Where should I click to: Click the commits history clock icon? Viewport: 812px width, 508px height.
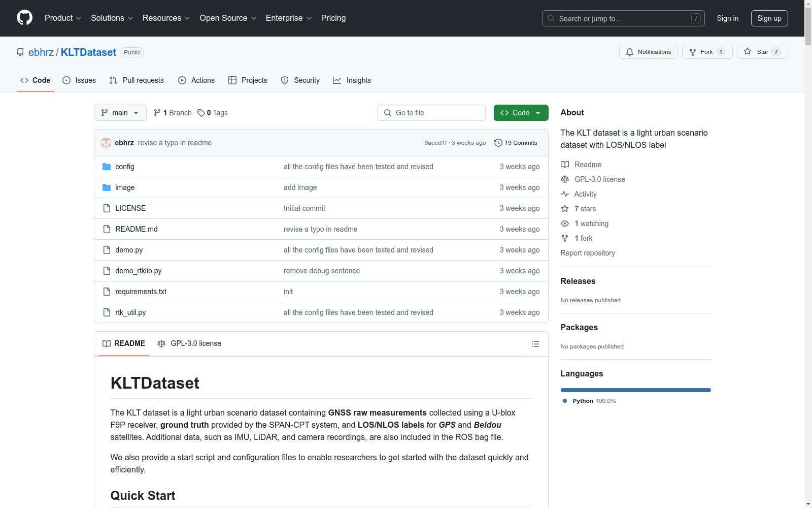click(x=498, y=143)
